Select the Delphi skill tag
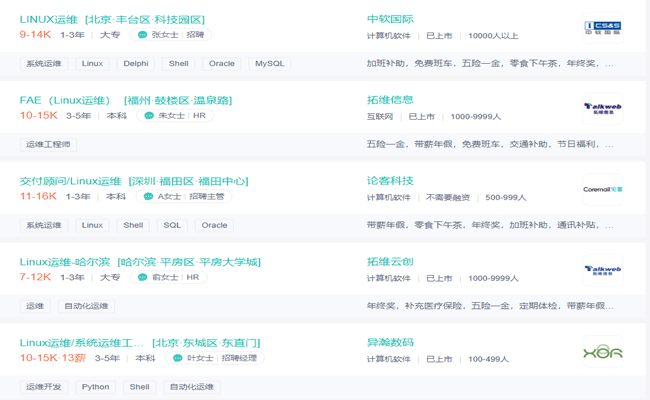The width and height of the screenshot is (650, 400). point(136,63)
